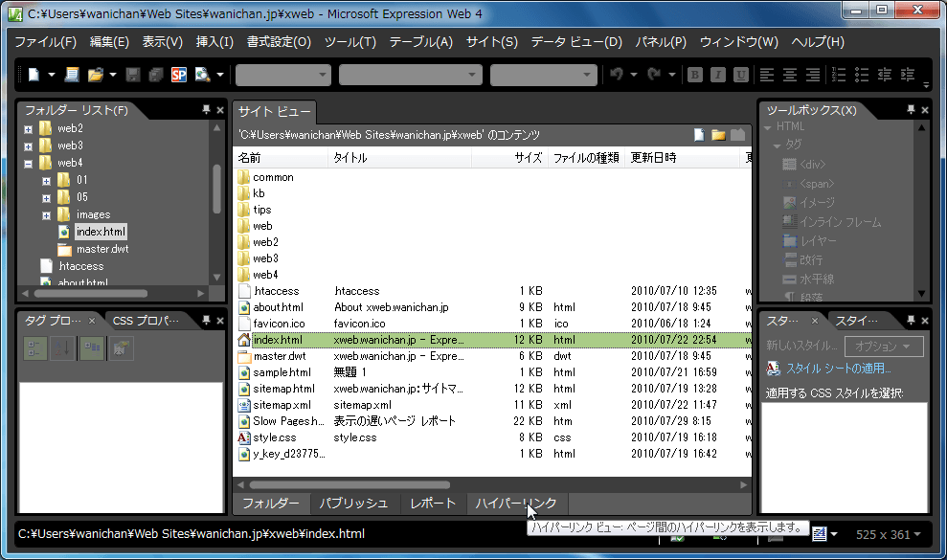Image resolution: width=947 pixels, height=560 pixels.
Task: Toggle Bold formatting button
Action: tap(694, 75)
